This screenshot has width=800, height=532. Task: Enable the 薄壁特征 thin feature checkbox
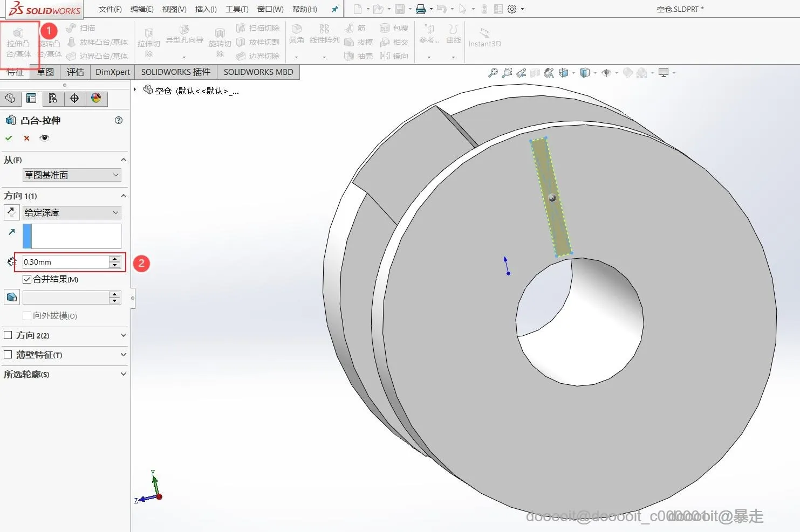(x=8, y=355)
